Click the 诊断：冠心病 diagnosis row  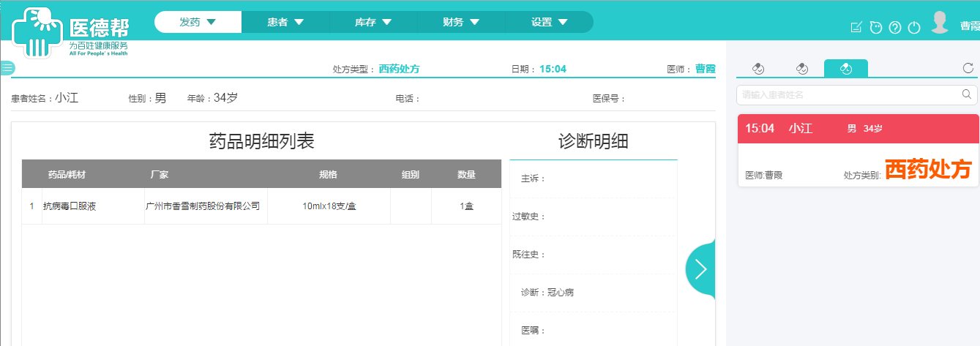pos(594,293)
